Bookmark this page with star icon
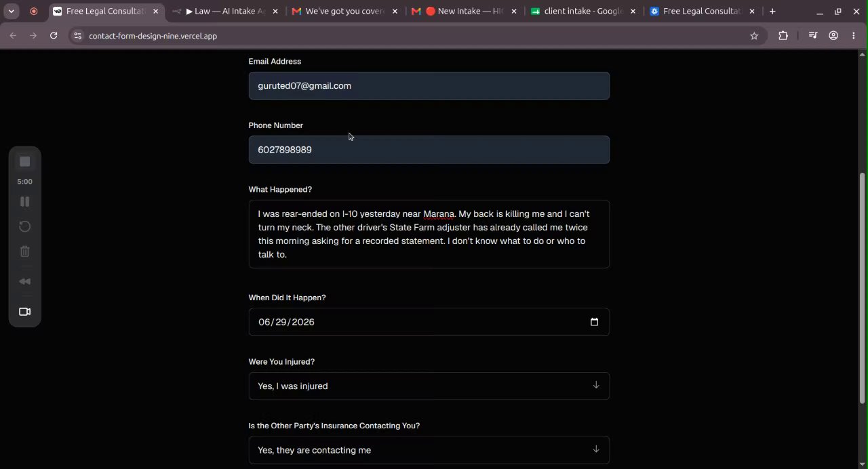 click(754, 36)
